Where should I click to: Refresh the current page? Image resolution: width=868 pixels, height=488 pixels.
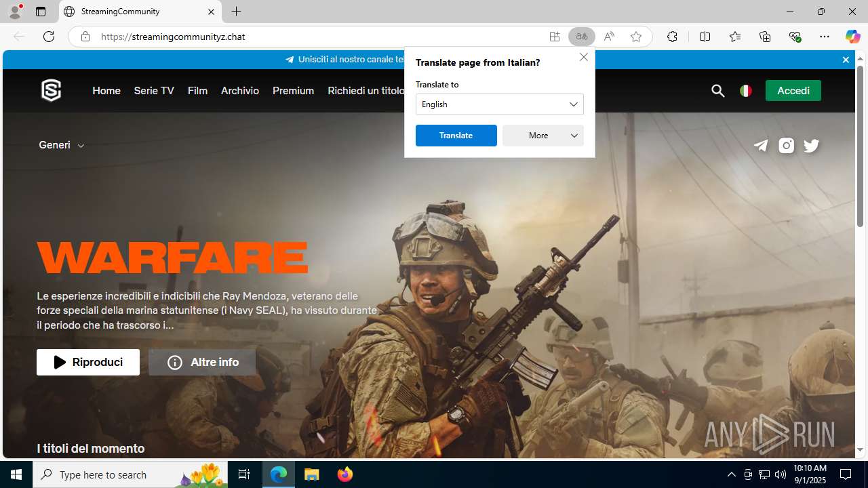click(49, 37)
